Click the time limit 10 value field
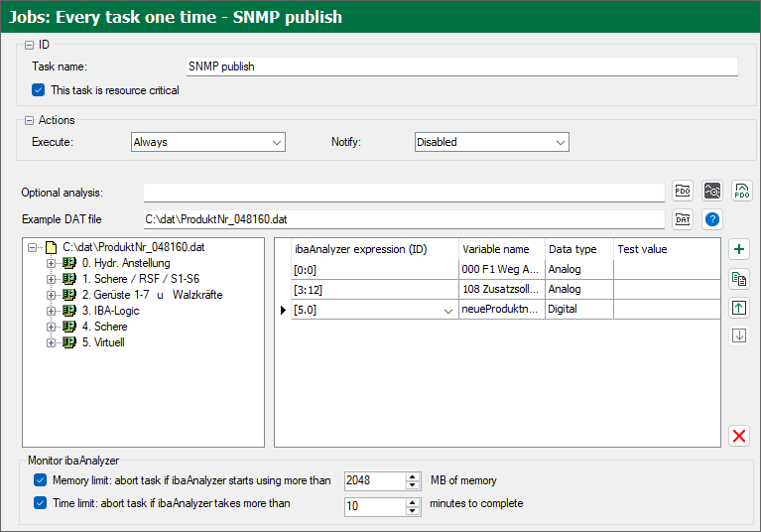Image resolution: width=761 pixels, height=532 pixels. pos(375,506)
